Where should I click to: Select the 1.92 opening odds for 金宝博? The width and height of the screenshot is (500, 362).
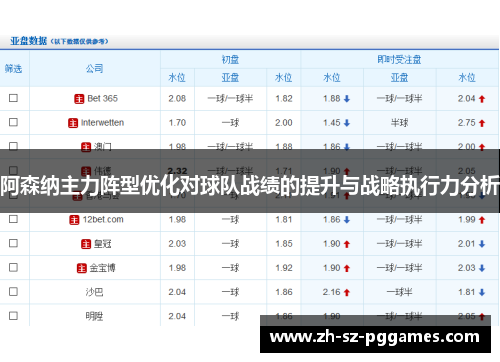(x=284, y=268)
